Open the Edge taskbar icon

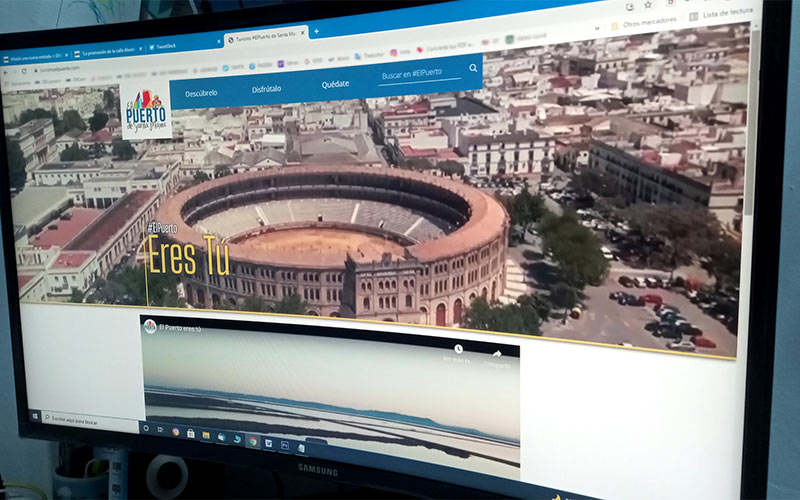pos(237,439)
